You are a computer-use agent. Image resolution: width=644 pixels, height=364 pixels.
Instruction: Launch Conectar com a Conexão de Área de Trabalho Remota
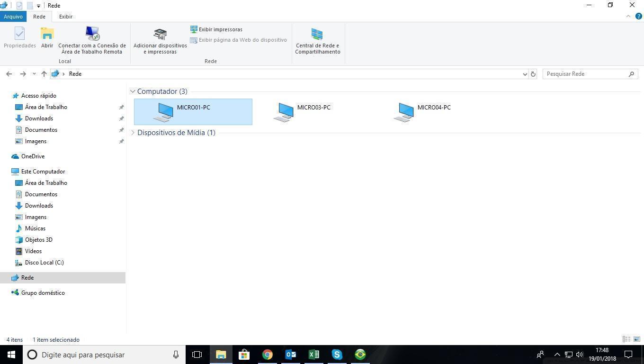pos(92,40)
